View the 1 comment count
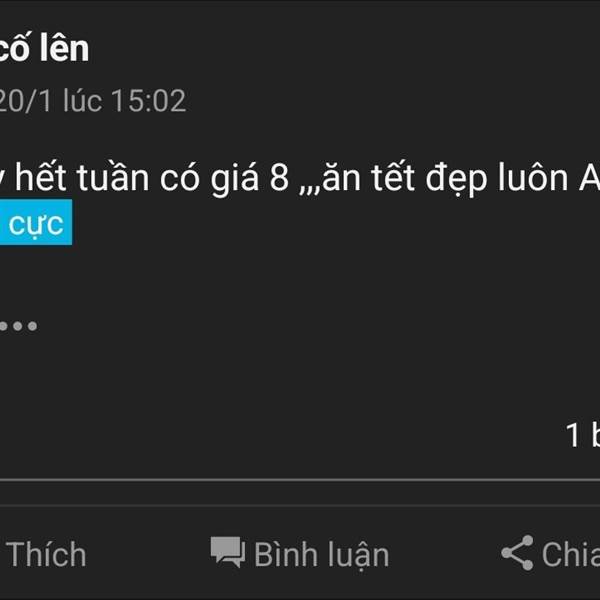 click(x=582, y=435)
